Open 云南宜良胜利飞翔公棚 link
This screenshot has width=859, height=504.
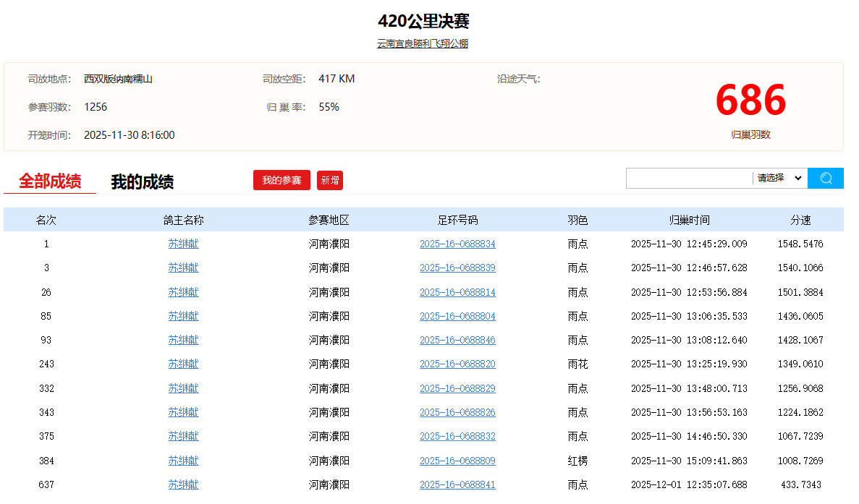[x=422, y=43]
